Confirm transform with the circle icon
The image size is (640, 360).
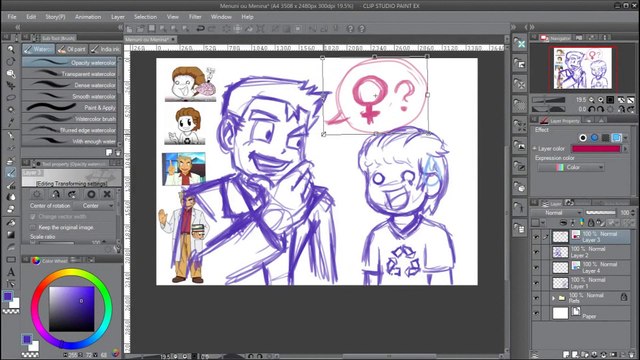pyautogui.click(x=91, y=194)
